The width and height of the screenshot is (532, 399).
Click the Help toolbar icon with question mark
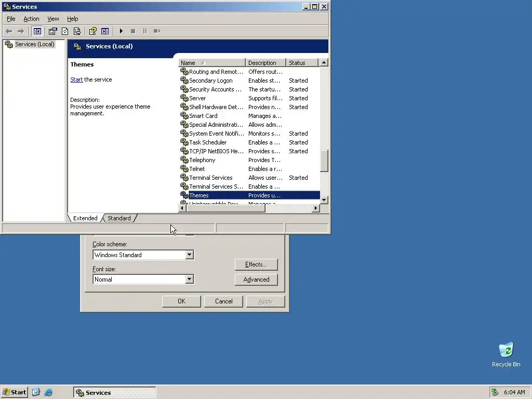(92, 31)
